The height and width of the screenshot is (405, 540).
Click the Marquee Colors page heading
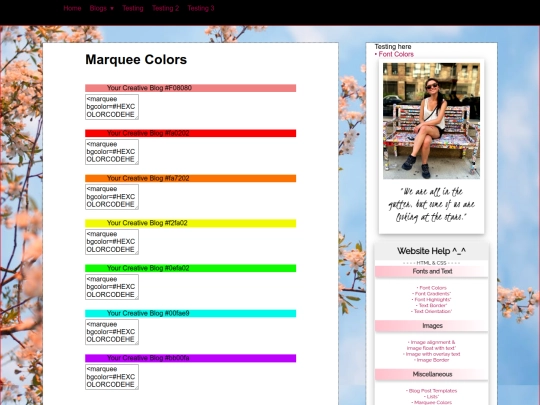(x=136, y=60)
